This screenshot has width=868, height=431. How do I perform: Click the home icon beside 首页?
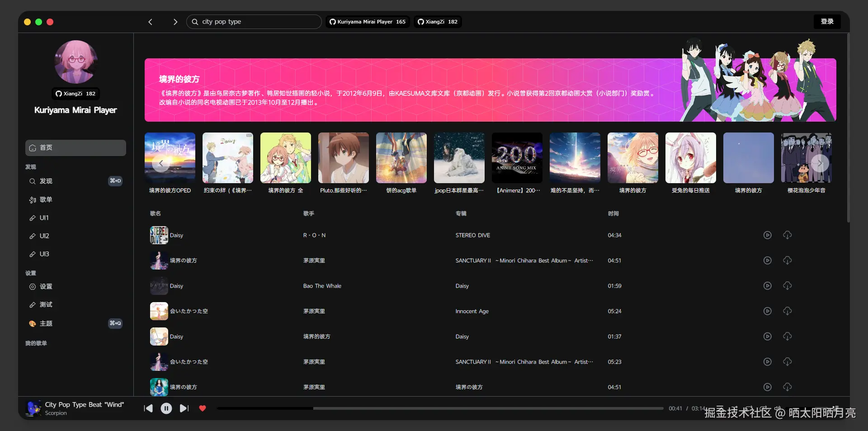tap(33, 148)
